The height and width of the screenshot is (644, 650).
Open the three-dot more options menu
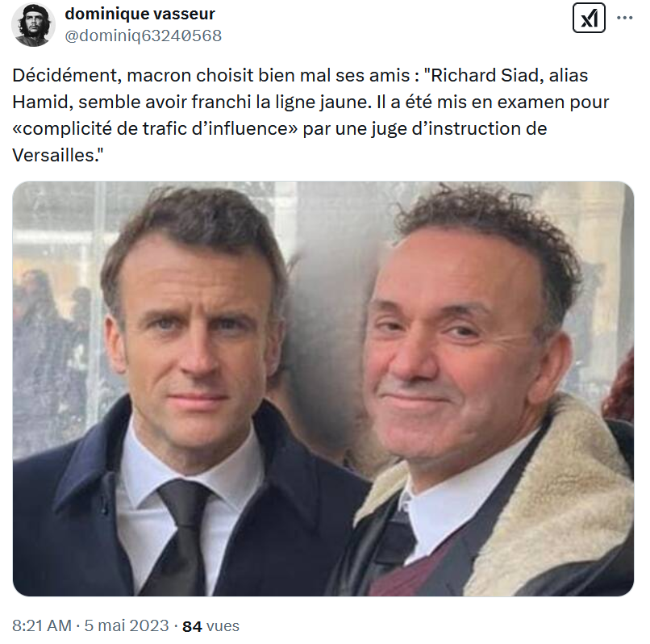[x=625, y=18]
